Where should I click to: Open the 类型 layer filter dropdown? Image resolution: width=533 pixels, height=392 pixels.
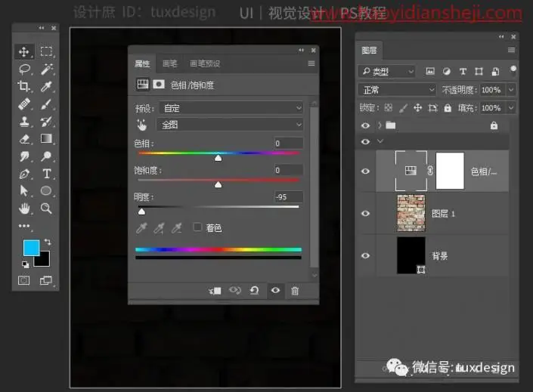[386, 71]
